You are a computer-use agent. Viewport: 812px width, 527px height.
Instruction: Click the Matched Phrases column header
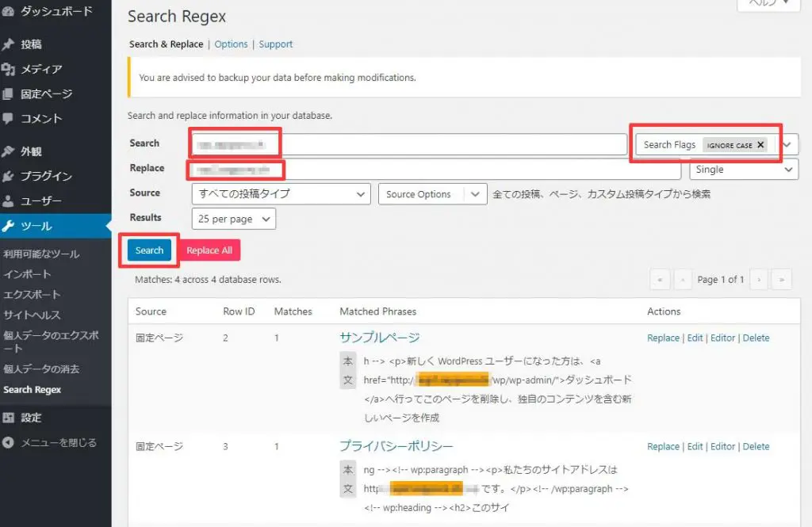pos(377,311)
